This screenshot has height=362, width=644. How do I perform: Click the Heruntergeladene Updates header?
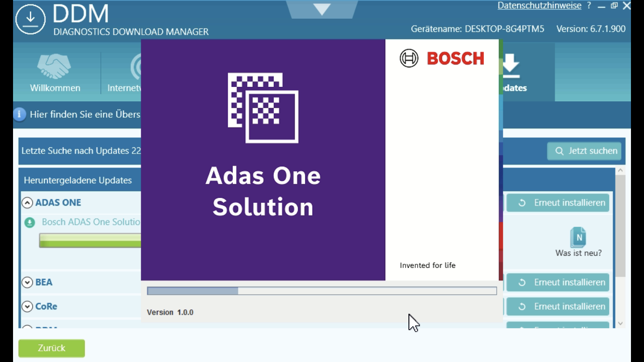coord(78,181)
